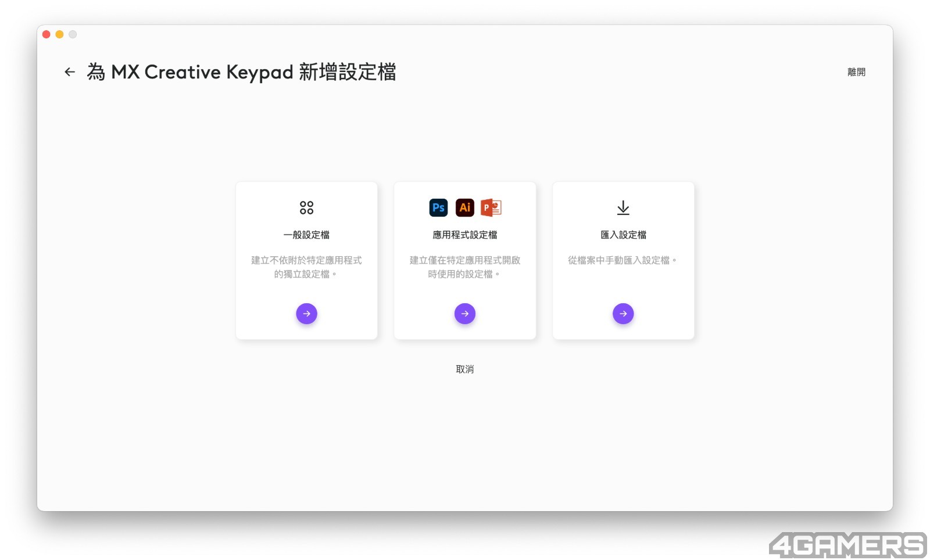Select the 一般設定檔 card title
Screen dimensions: 930x560
coord(306,235)
